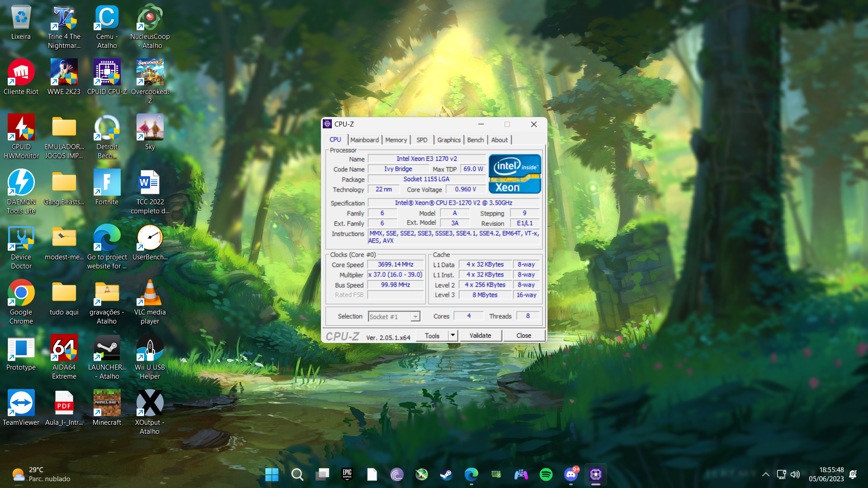This screenshot has width=868, height=488.
Task: Select the Gang Beasts folder icon
Action: pos(64,188)
